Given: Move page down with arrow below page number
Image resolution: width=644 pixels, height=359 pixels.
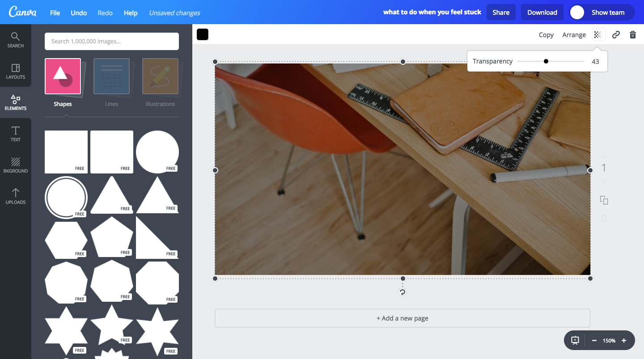Looking at the screenshot, I should point(604,182).
